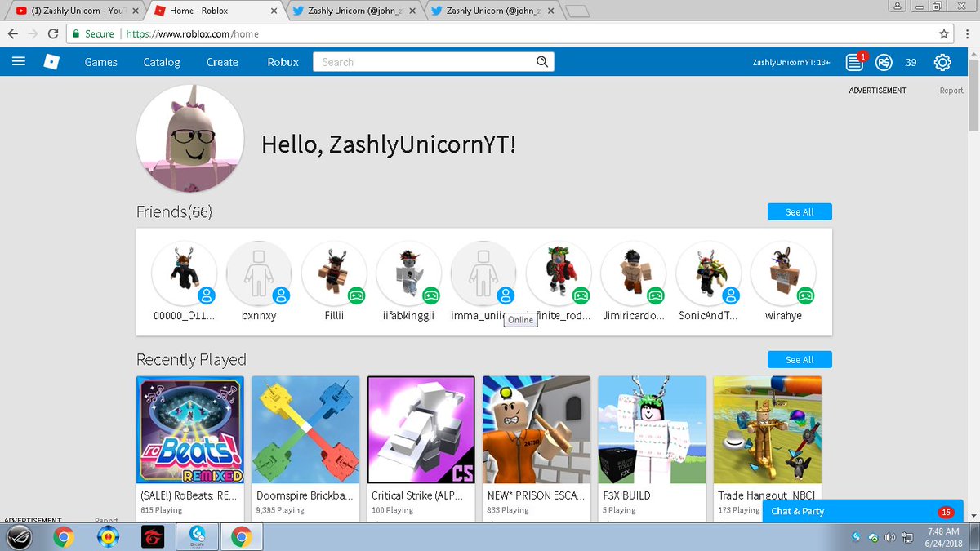Screen dimensions: 980x551
Task: Open the settings gear icon
Action: click(x=942, y=62)
